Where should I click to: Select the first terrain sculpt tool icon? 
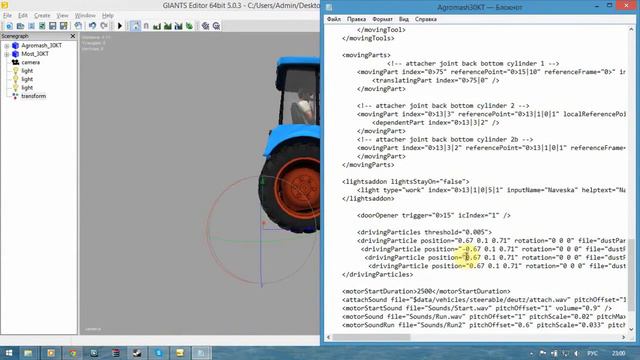pyautogui.click(x=157, y=26)
